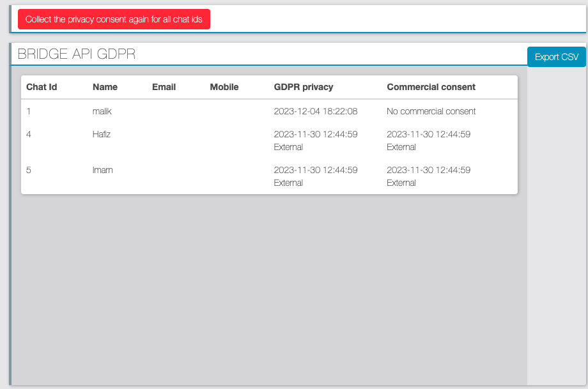Click the name malik in the table
588x389 pixels.
click(102, 111)
